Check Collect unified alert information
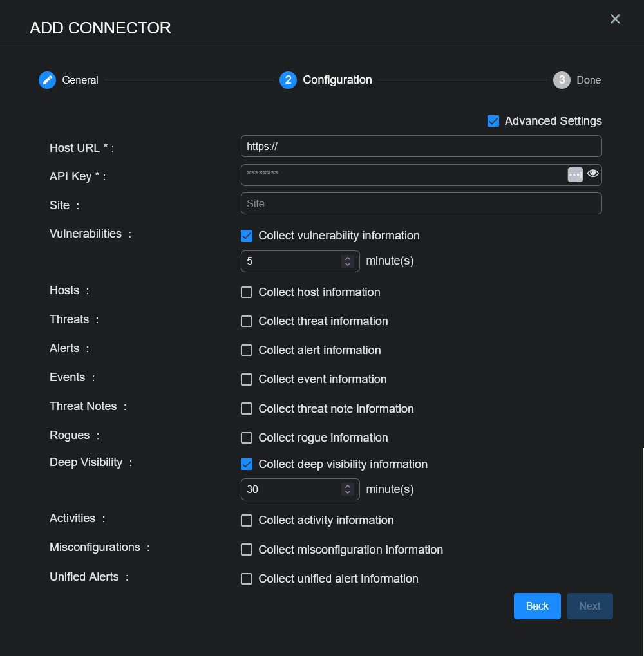 pyautogui.click(x=247, y=579)
